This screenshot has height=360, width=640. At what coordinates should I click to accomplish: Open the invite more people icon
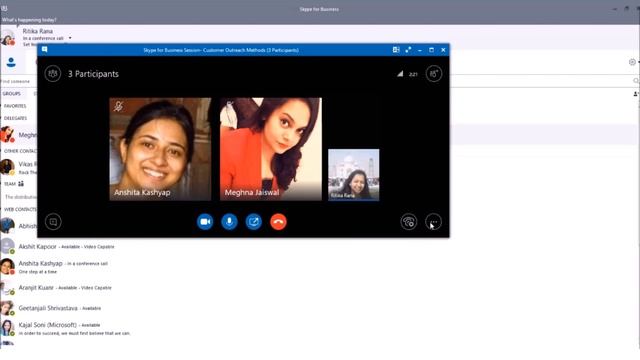pyautogui.click(x=433, y=74)
